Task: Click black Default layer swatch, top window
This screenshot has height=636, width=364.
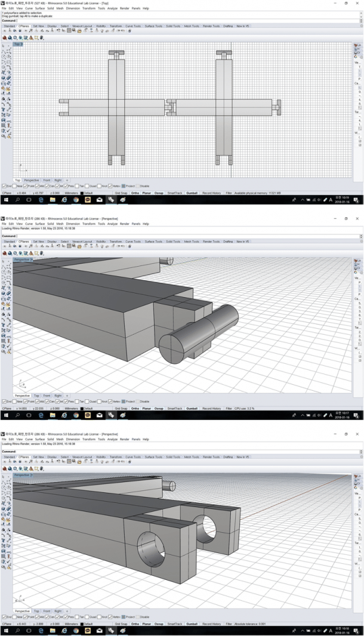Action: (82, 193)
